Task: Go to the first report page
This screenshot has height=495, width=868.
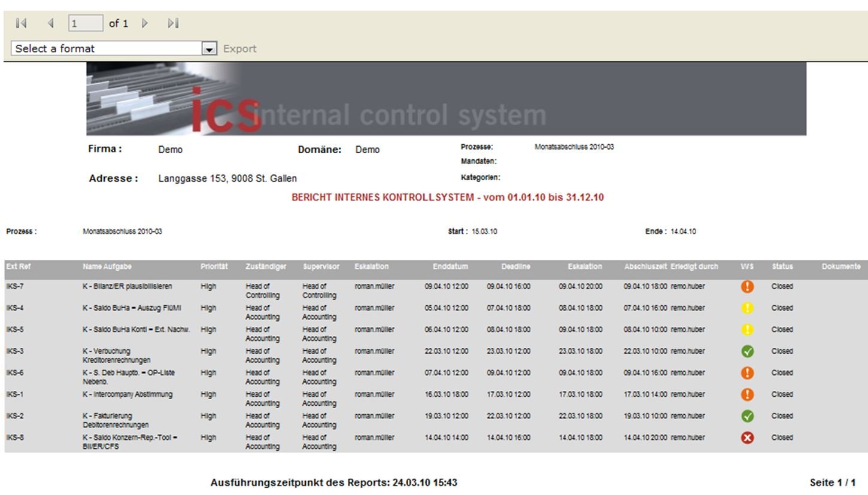Action: (x=22, y=23)
